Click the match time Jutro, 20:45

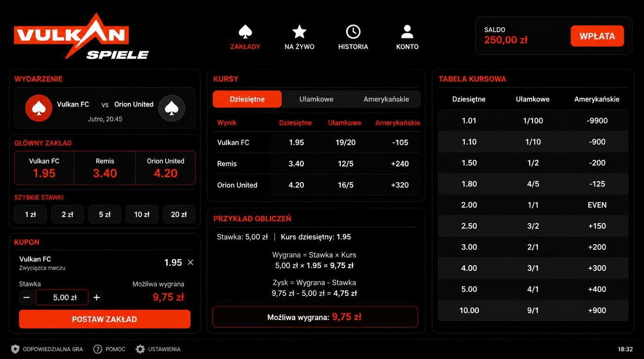[x=105, y=119]
